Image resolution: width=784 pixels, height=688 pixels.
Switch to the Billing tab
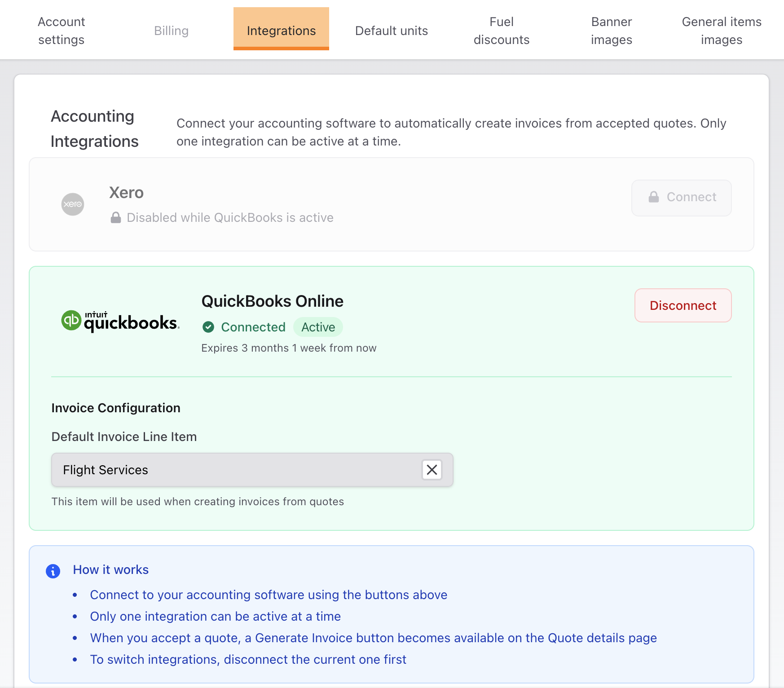tap(171, 31)
